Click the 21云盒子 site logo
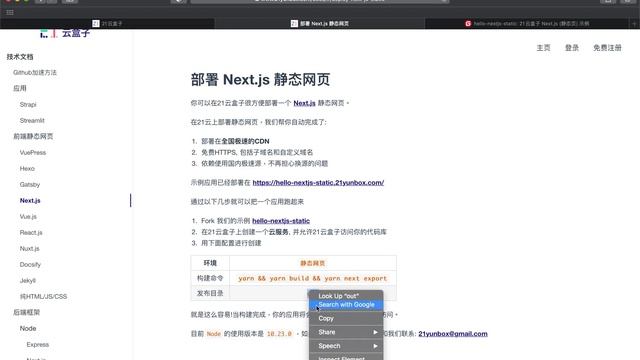Image resolution: width=640 pixels, height=360 pixels. (x=65, y=33)
